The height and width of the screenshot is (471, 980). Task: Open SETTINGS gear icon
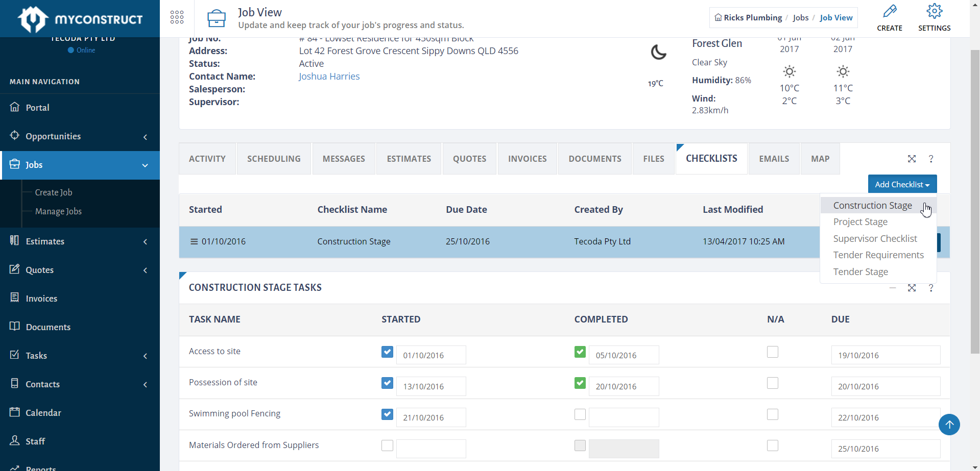934,11
